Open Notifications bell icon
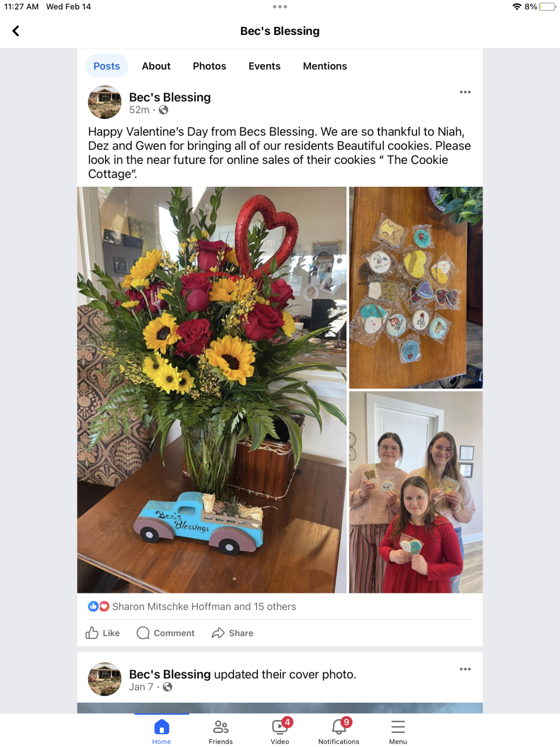 click(340, 726)
